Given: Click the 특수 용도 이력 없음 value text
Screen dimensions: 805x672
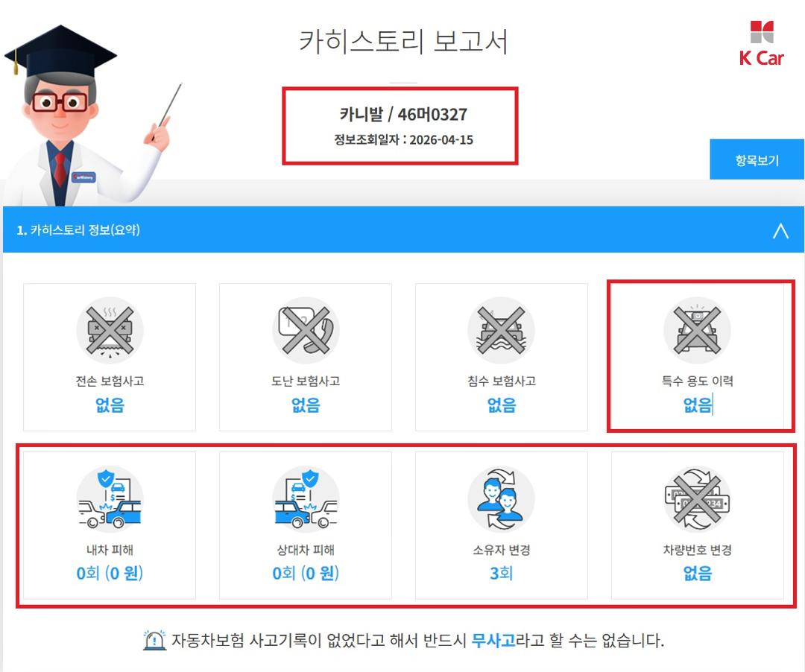Looking at the screenshot, I should (x=697, y=405).
